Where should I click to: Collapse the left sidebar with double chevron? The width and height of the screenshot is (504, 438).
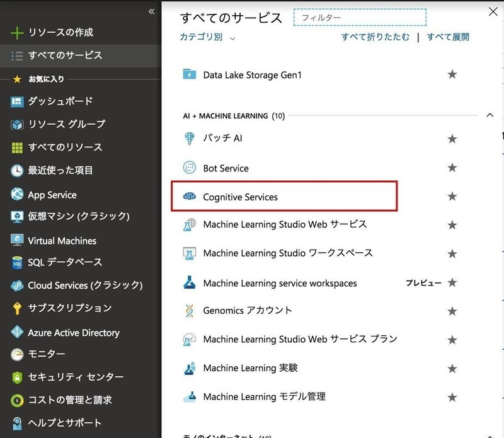pyautogui.click(x=151, y=11)
